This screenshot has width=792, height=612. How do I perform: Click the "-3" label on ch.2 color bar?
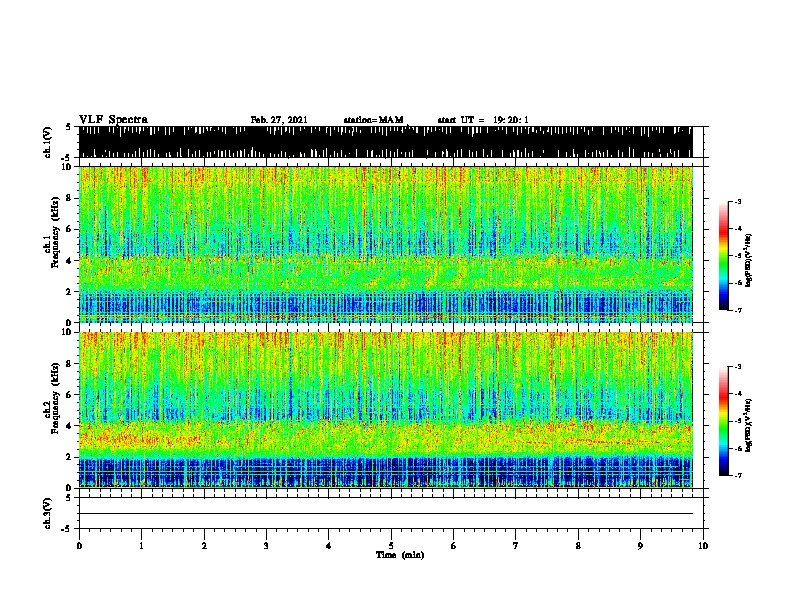(737, 367)
